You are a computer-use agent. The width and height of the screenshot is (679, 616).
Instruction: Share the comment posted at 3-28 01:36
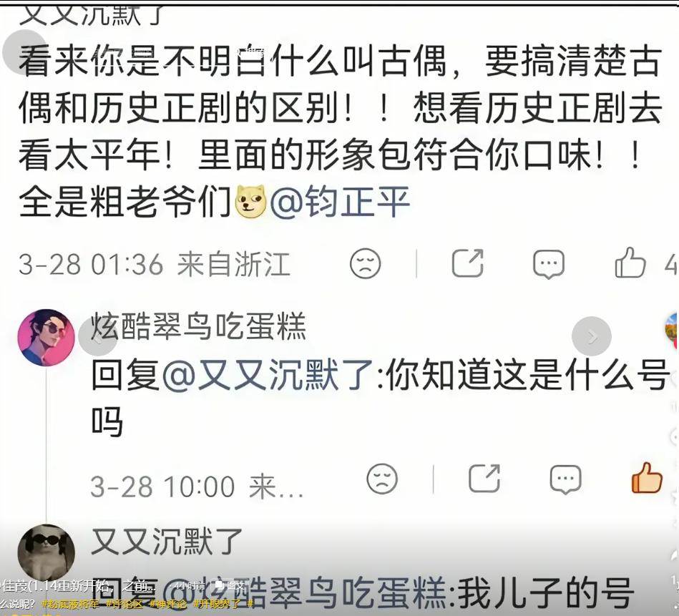coord(467,263)
